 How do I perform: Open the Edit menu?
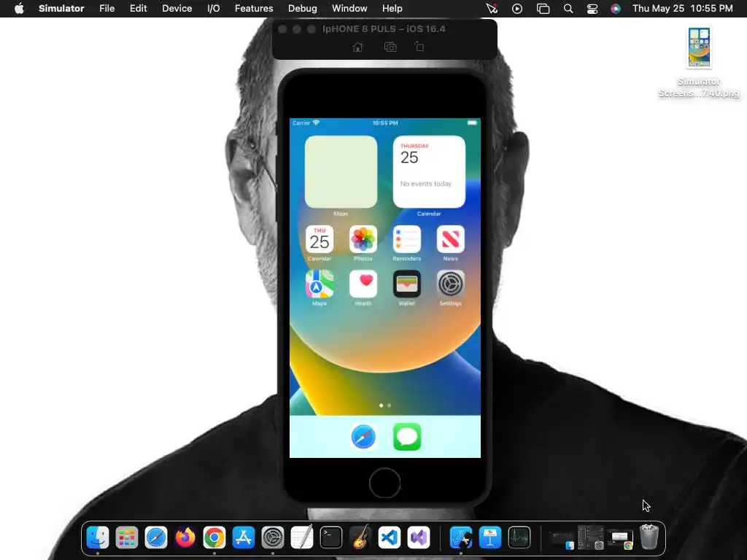[x=138, y=9]
